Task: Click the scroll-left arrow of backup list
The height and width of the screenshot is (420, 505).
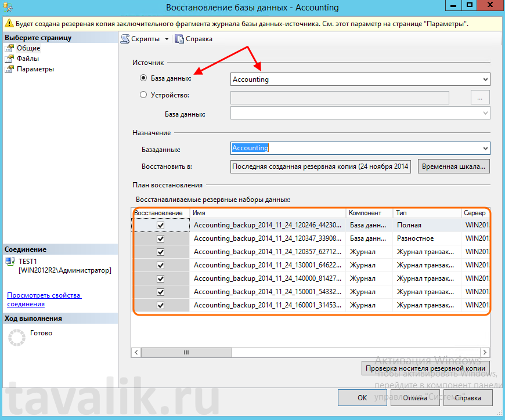Action: [x=136, y=352]
